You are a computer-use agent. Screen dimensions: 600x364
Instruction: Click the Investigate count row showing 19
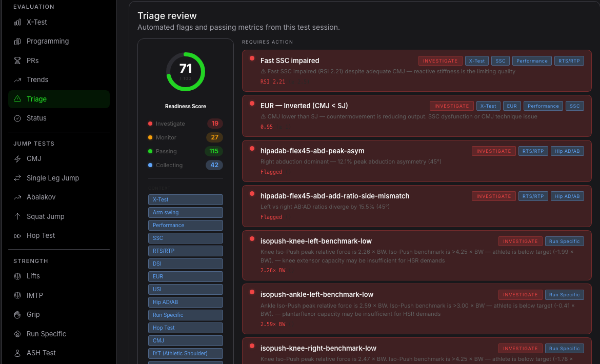(186, 124)
